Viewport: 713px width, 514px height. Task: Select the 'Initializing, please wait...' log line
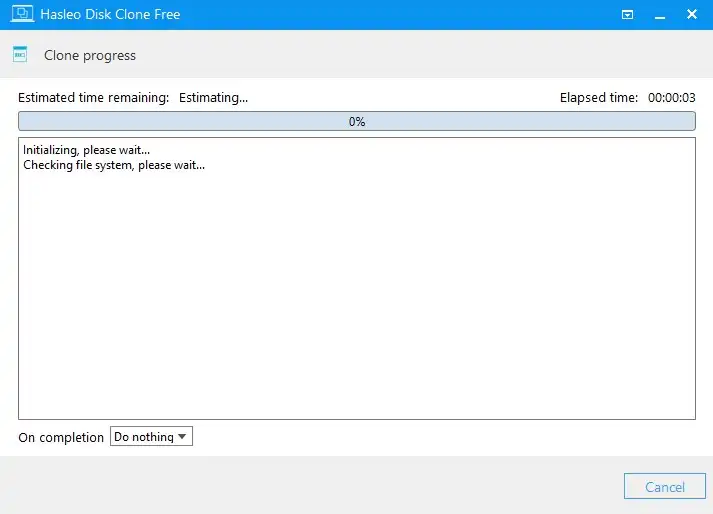86,150
